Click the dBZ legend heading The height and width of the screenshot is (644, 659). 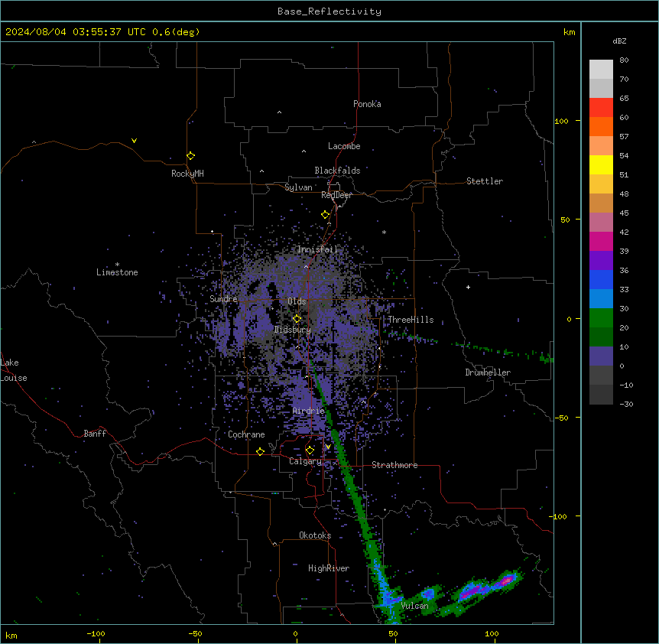point(619,41)
